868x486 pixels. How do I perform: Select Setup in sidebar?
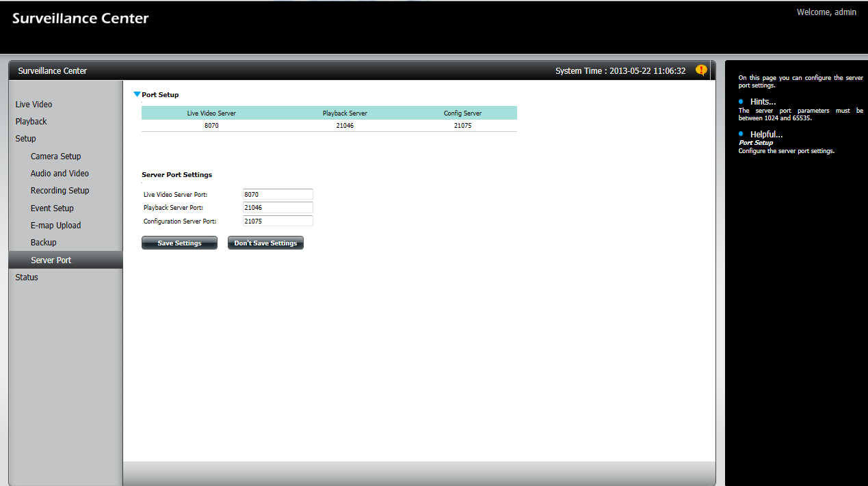(x=25, y=138)
